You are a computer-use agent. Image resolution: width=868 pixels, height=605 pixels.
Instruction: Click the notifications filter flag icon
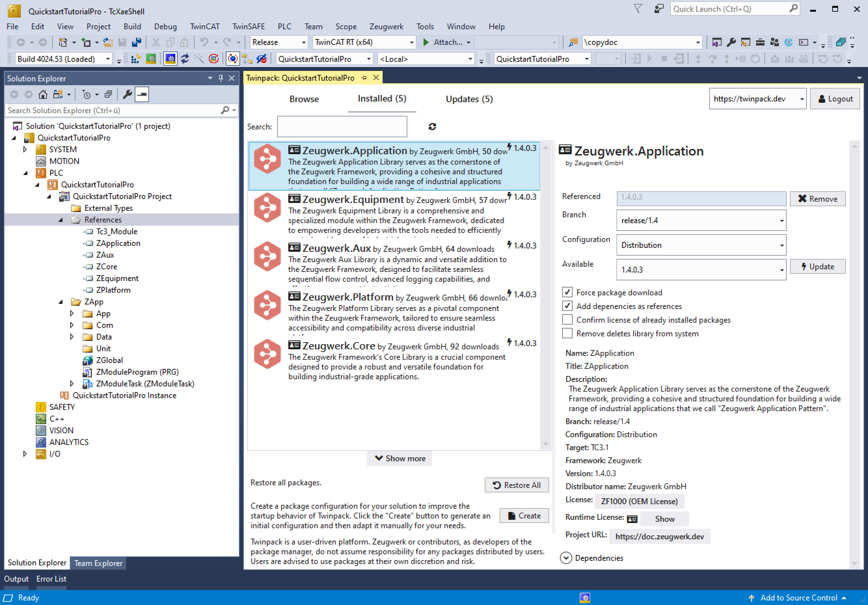pos(638,9)
